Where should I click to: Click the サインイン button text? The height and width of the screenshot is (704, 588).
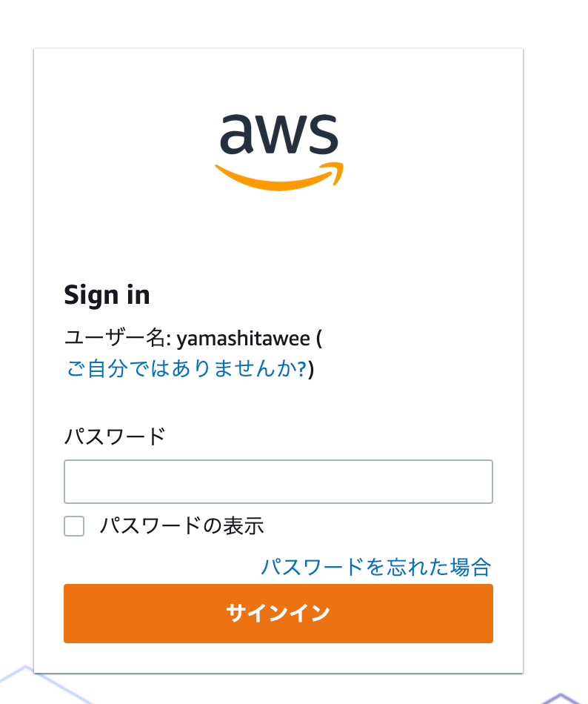pos(278,614)
